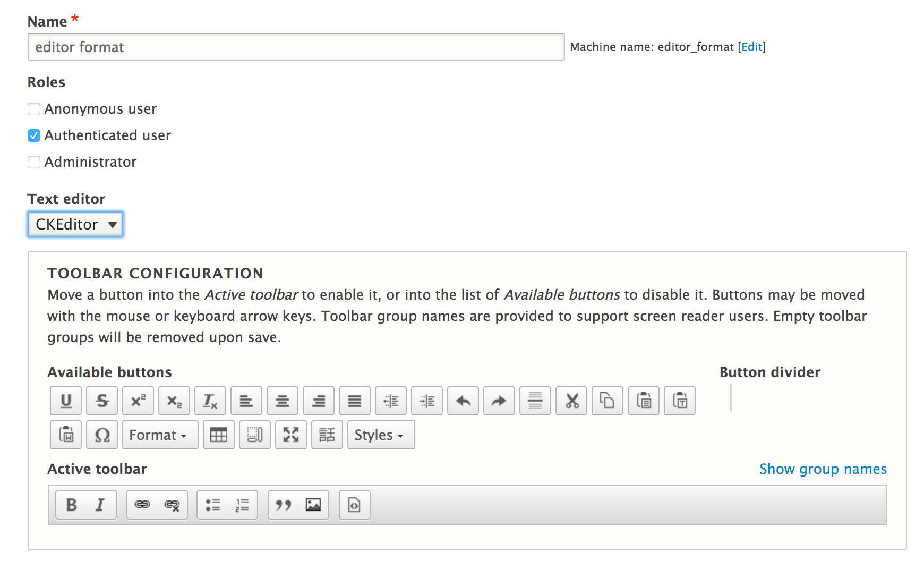Click the Show group names link

coord(823,469)
